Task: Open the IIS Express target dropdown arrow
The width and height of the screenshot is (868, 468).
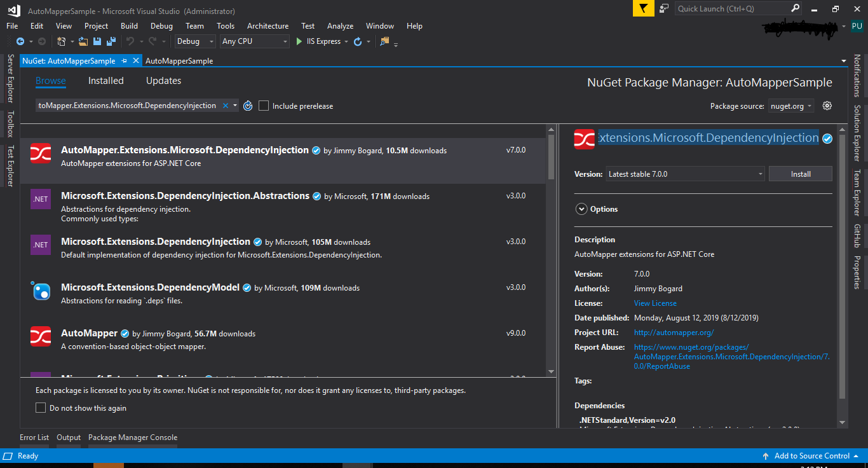Action: tap(346, 42)
